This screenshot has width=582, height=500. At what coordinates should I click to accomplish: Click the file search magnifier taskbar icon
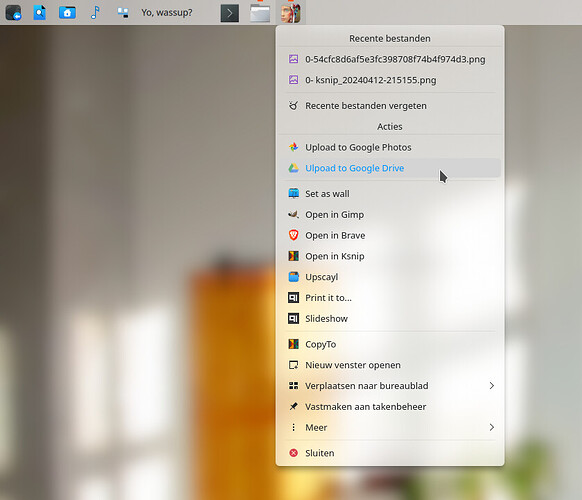pos(39,13)
